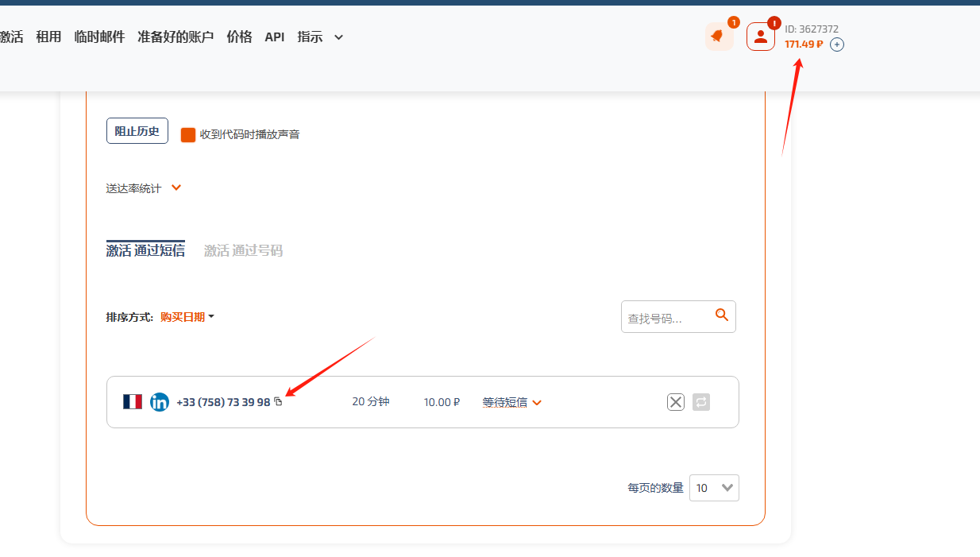Add balance via the plus icon
This screenshot has height=557, width=980.
[837, 44]
